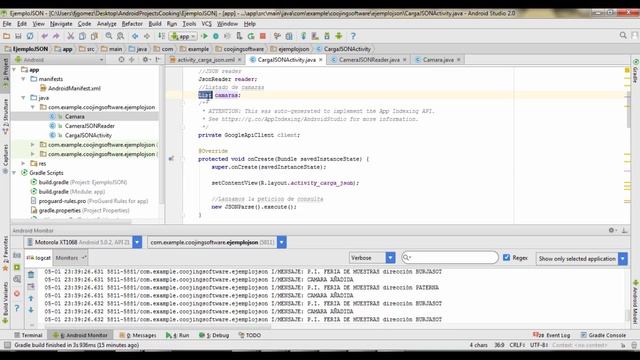Collapse the java folder node
This screenshot has height=360, width=640.
24,98
